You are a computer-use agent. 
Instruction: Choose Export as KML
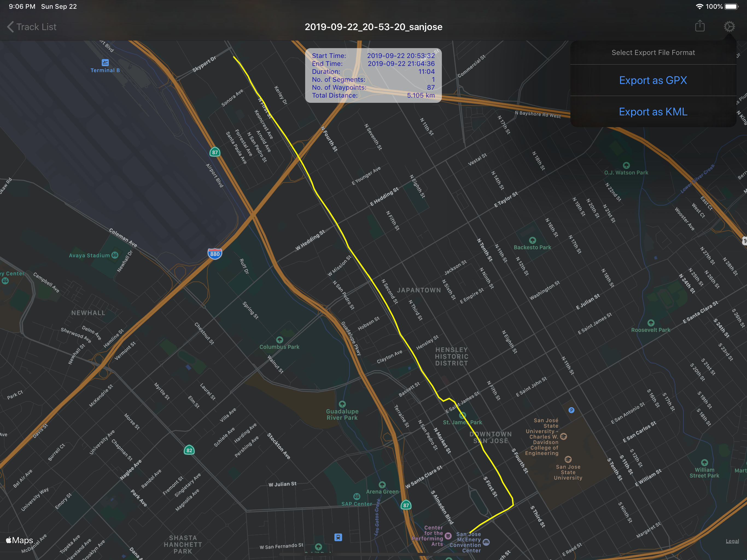pos(653,112)
